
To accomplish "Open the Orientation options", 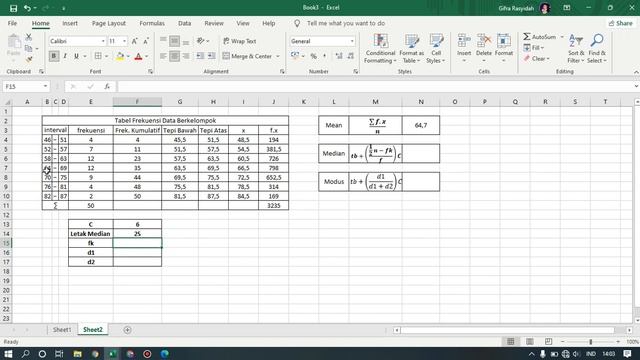I will point(200,41).
